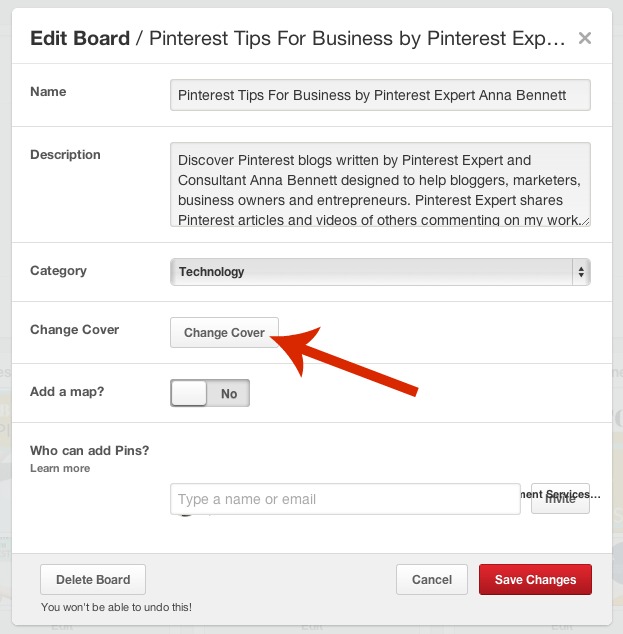Open the Learn more link
The width and height of the screenshot is (623, 634).
(x=60, y=468)
